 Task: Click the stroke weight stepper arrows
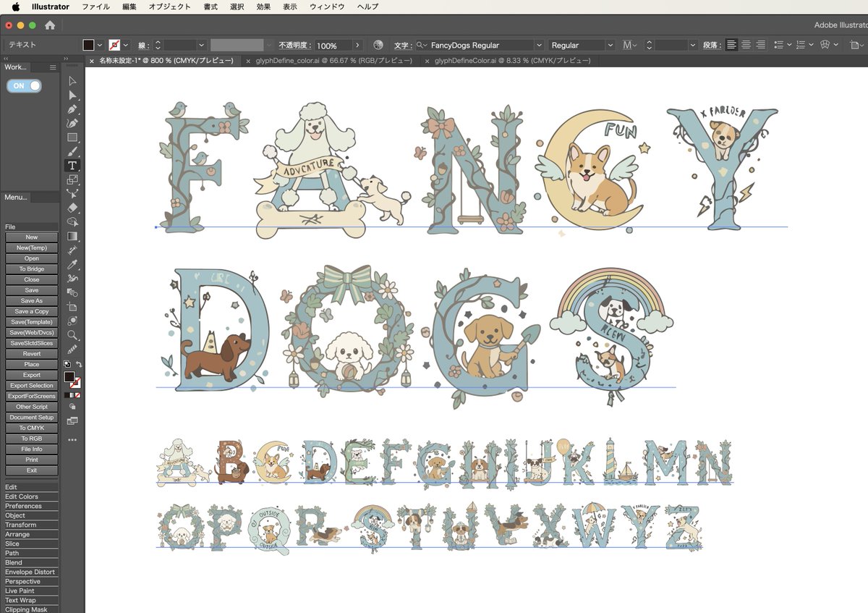coord(158,45)
